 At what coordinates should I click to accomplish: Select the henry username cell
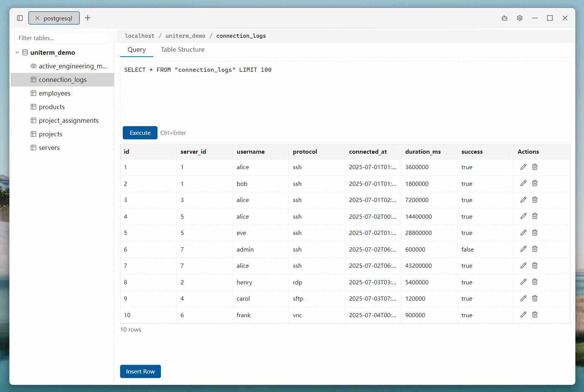(261, 282)
